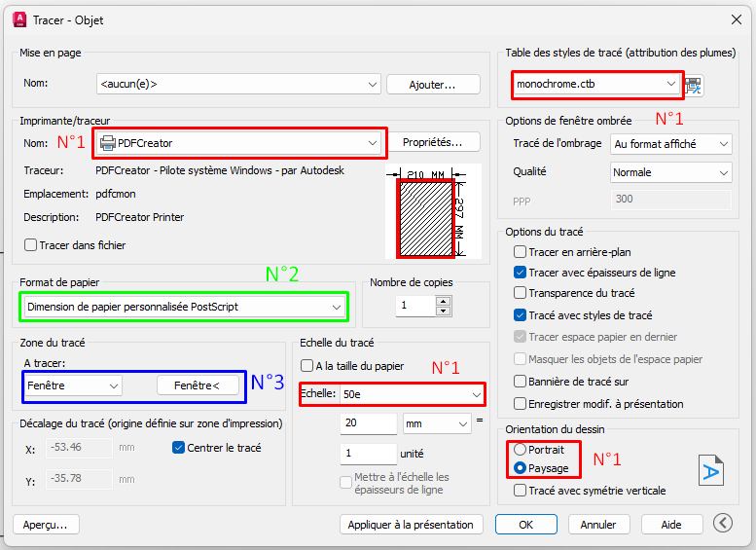Image resolution: width=756 pixels, height=550 pixels.
Task: Enable Tracer en arrière-plan option
Action: pyautogui.click(x=520, y=252)
